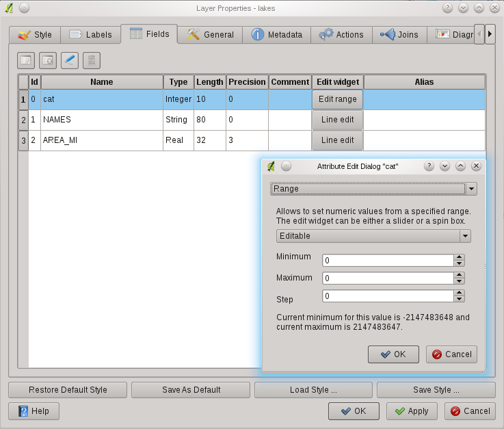Click the Delete column icon

tap(47, 60)
